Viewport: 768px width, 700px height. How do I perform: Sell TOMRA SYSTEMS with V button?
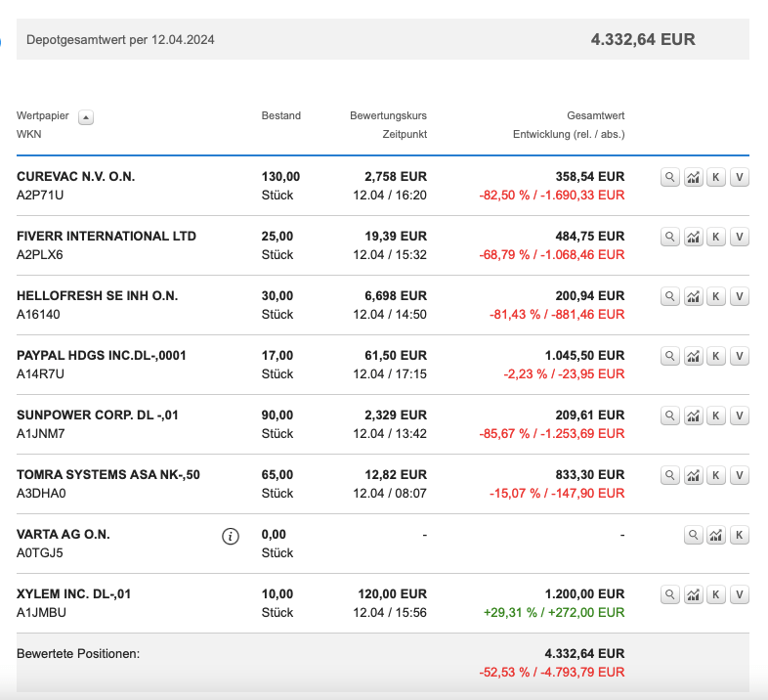(740, 475)
